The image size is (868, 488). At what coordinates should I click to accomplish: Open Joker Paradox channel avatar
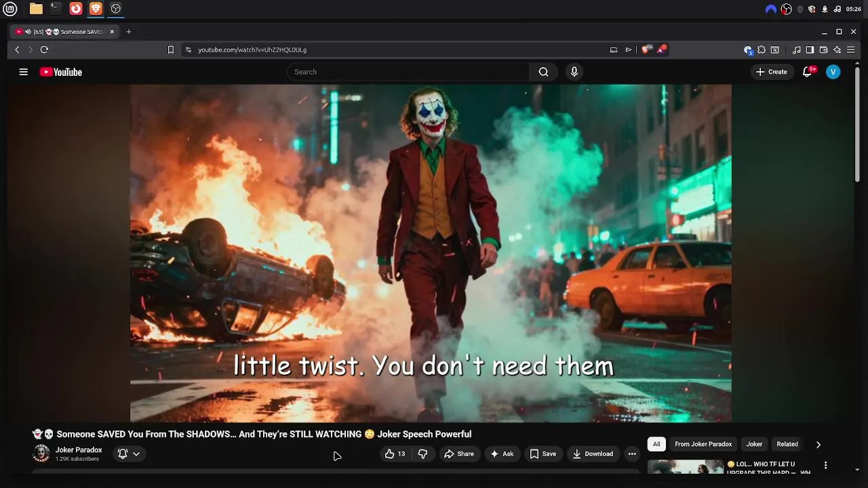[x=41, y=453]
